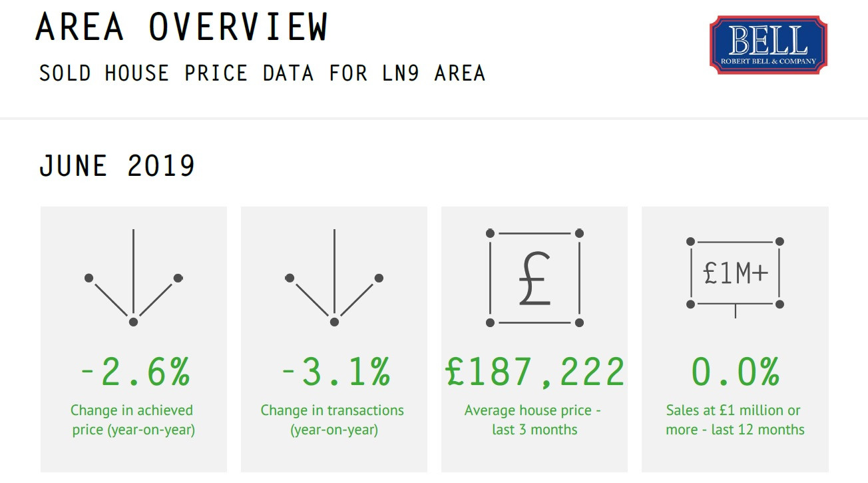Click the down arrow icon above -2.6%
The width and height of the screenshot is (868, 483).
coord(133,278)
